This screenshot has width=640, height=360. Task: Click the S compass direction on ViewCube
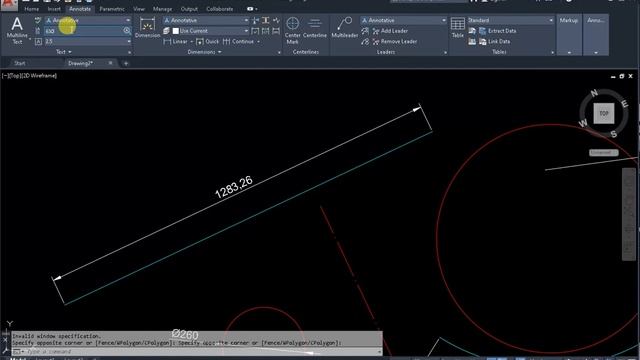tap(613, 134)
